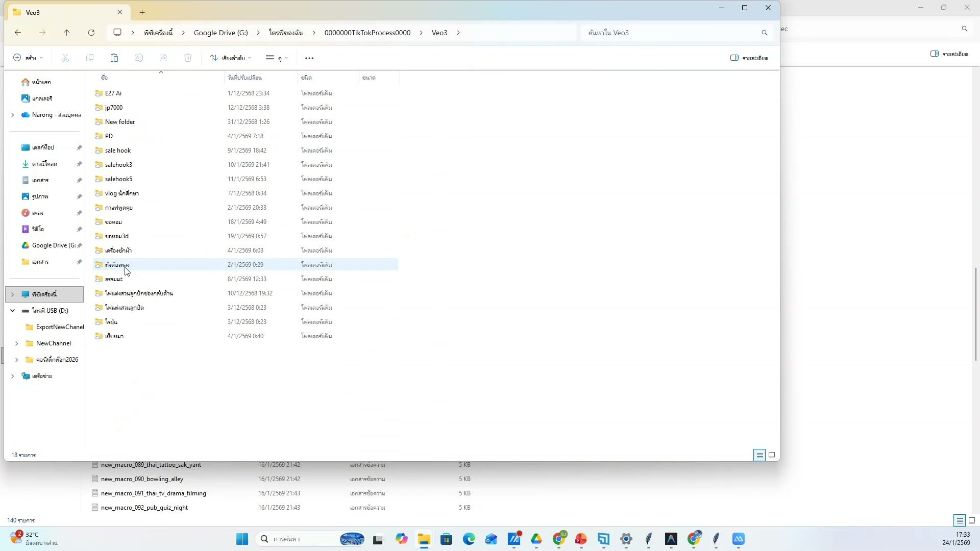Switch to large thumbnails view button
980x551 pixels.
pos(772,455)
